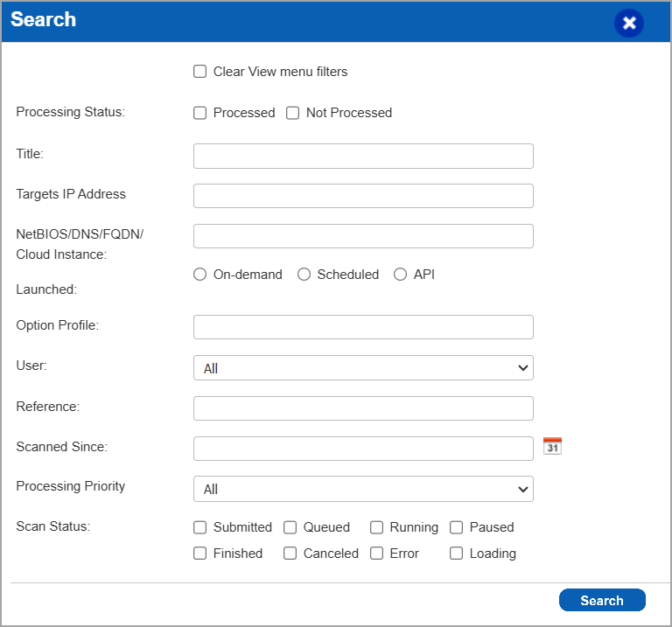Open the Processing Priority dropdown
Screen dimensions: 672x627
[363, 489]
